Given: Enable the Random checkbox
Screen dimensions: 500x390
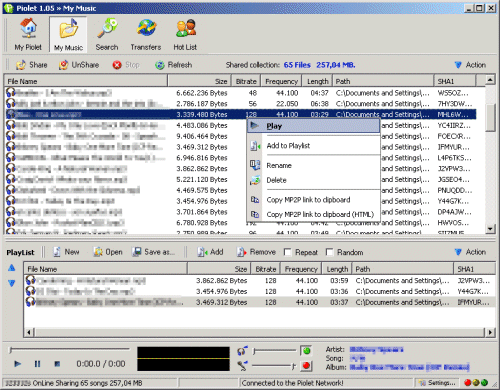Looking at the screenshot, I should click(329, 252).
